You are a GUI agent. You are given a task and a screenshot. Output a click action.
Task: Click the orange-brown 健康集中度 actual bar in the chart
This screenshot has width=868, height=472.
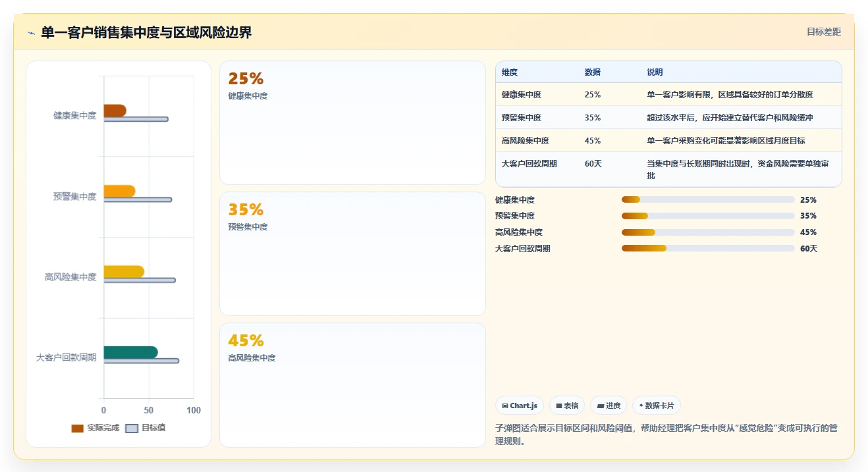[115, 111]
